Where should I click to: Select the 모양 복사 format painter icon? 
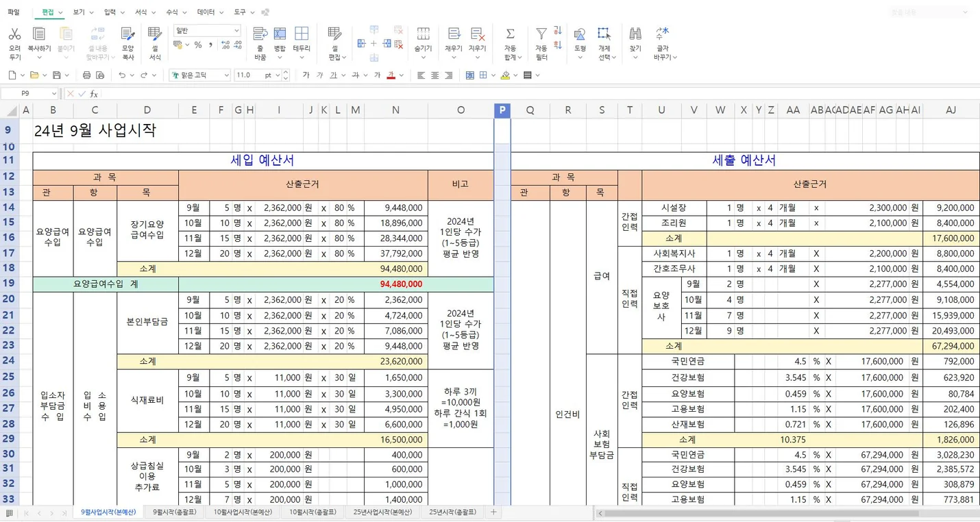[127, 34]
